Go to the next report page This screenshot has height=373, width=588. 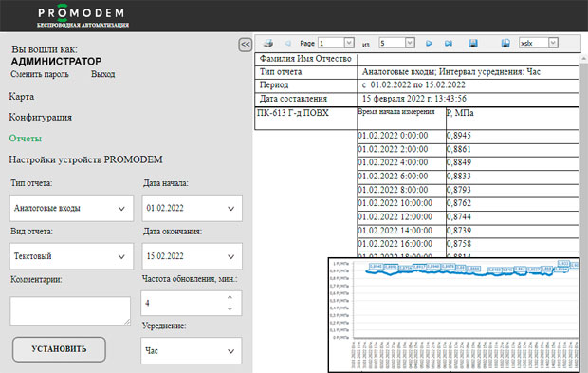click(429, 43)
